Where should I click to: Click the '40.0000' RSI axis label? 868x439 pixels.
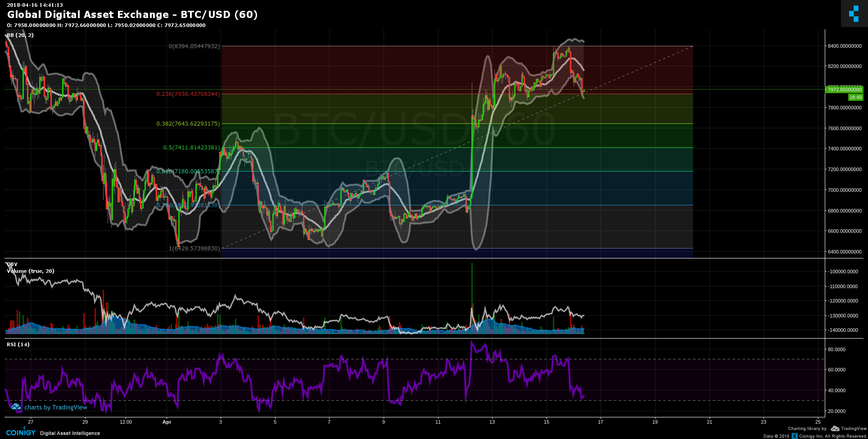pos(836,391)
